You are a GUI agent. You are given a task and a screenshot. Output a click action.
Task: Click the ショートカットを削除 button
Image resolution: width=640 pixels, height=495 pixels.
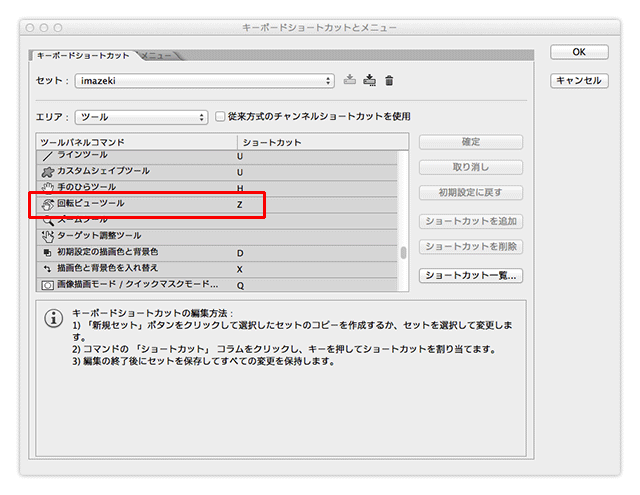471,246
